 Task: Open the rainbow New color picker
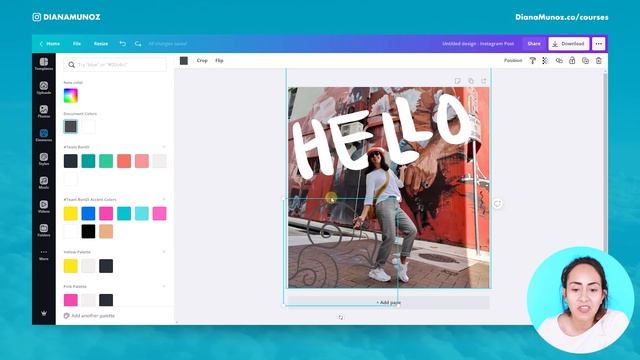(71, 96)
